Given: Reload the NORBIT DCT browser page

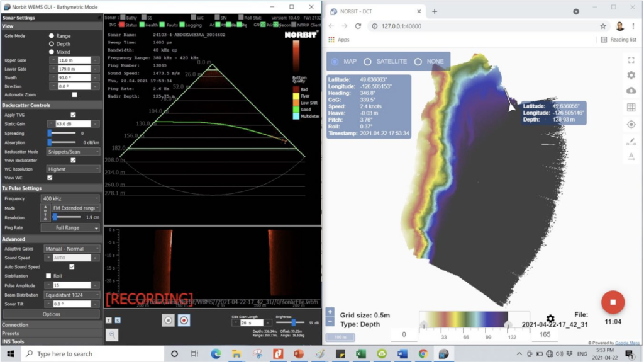Looking at the screenshot, I should pyautogui.click(x=358, y=26).
